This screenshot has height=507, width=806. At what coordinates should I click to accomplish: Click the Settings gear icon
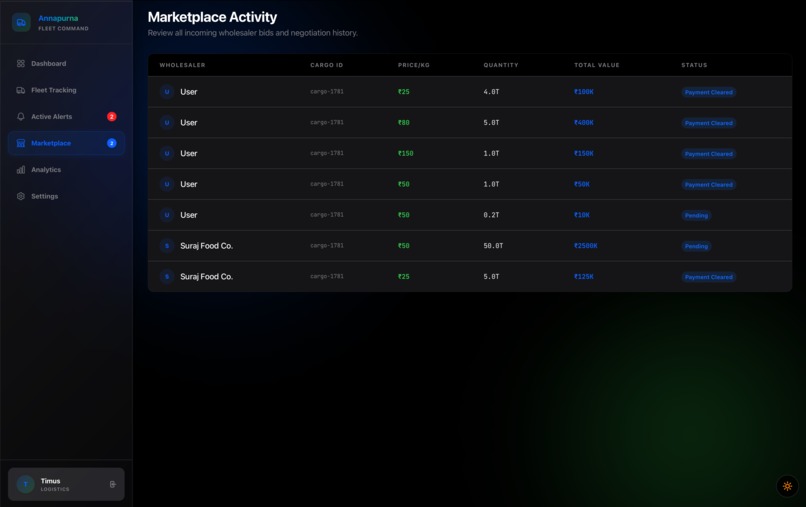(21, 196)
